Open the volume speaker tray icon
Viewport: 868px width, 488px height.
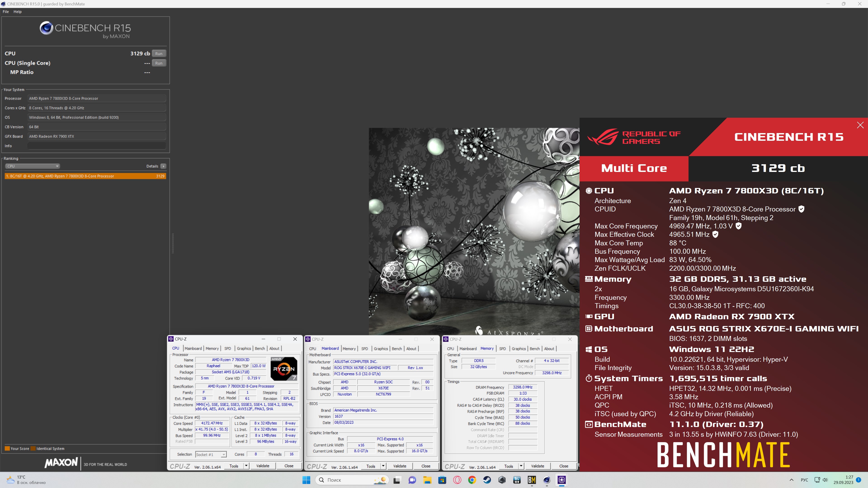point(825,480)
